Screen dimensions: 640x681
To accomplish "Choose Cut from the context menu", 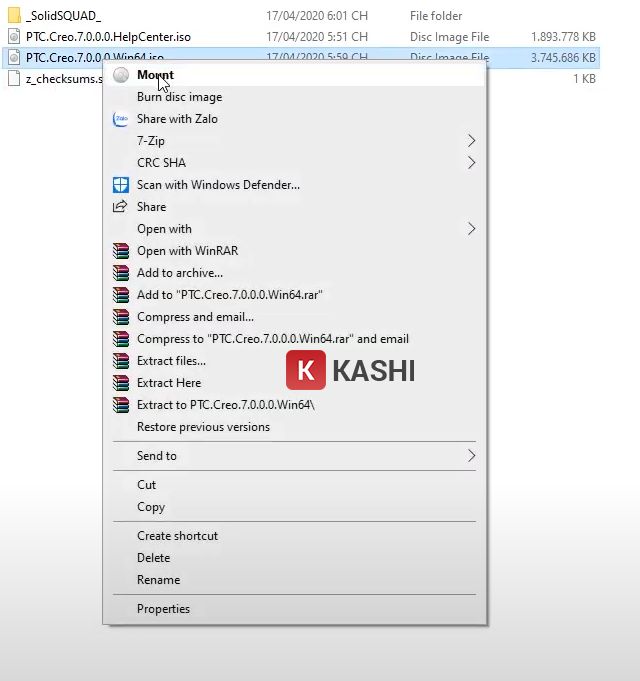I will tap(294, 485).
